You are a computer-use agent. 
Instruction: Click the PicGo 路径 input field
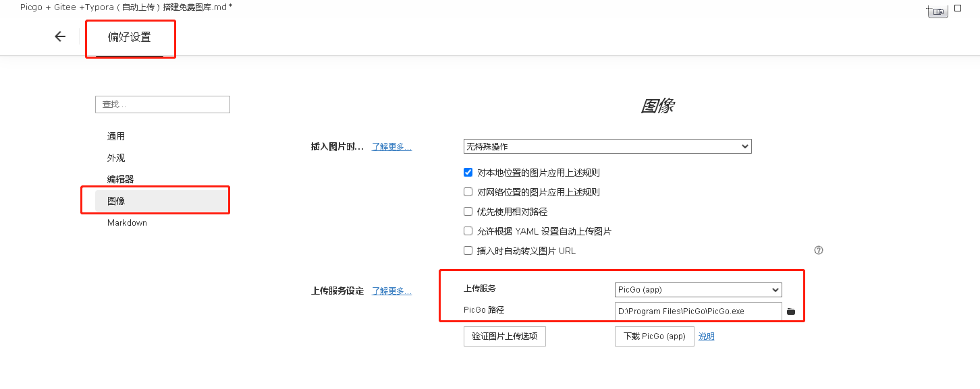pos(699,311)
